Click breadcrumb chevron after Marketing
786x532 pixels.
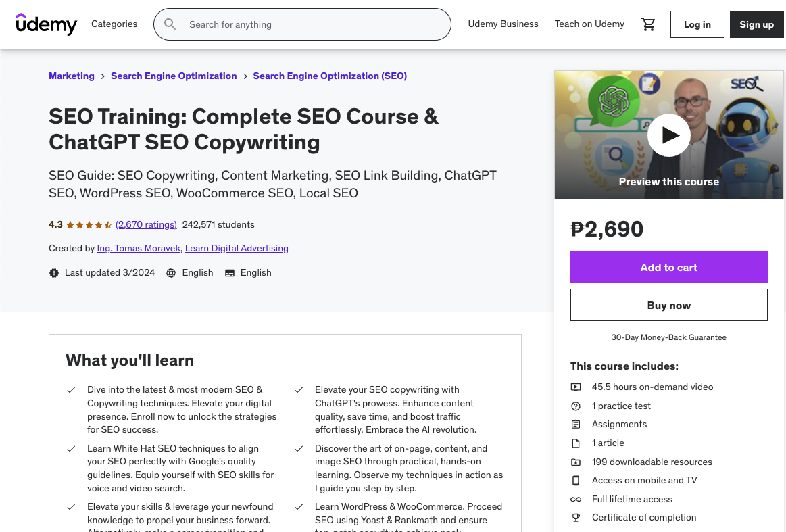(x=103, y=76)
